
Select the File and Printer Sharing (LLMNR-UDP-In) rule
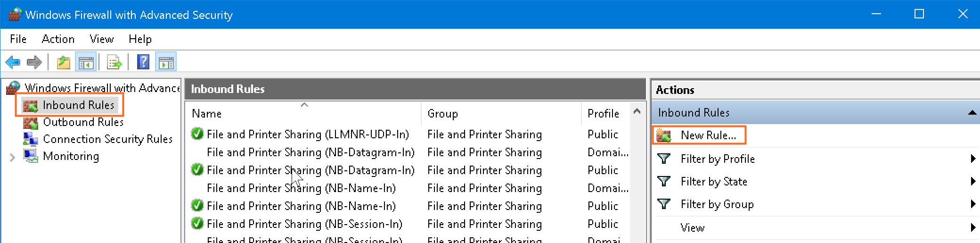point(307,134)
